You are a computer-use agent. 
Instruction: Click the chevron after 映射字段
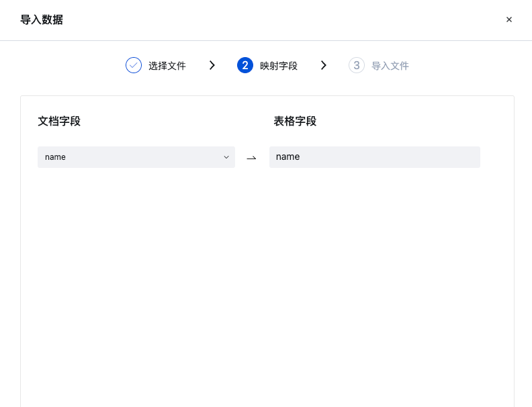[x=324, y=65]
